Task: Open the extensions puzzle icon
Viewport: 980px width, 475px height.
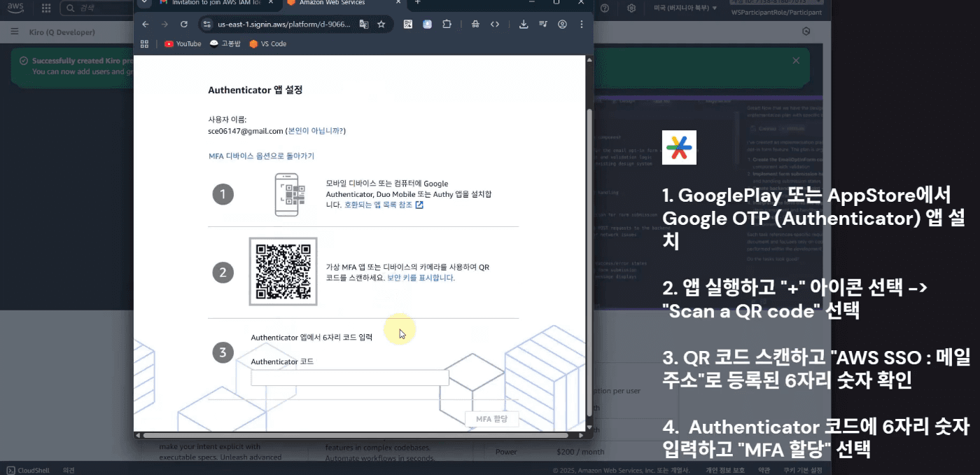Action: tap(447, 24)
